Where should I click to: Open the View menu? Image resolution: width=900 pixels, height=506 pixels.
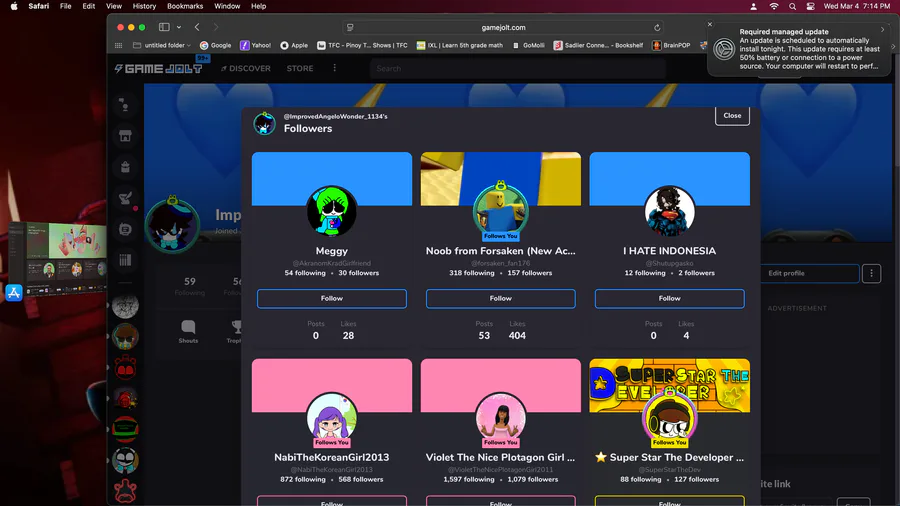click(114, 6)
